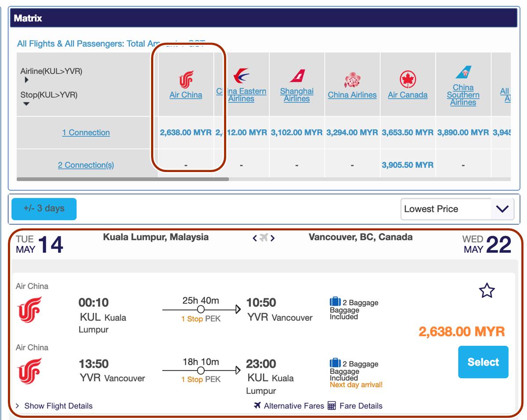Select the 2,638.00 MYR flight
Image resolution: width=527 pixels, height=420 pixels.
point(483,362)
